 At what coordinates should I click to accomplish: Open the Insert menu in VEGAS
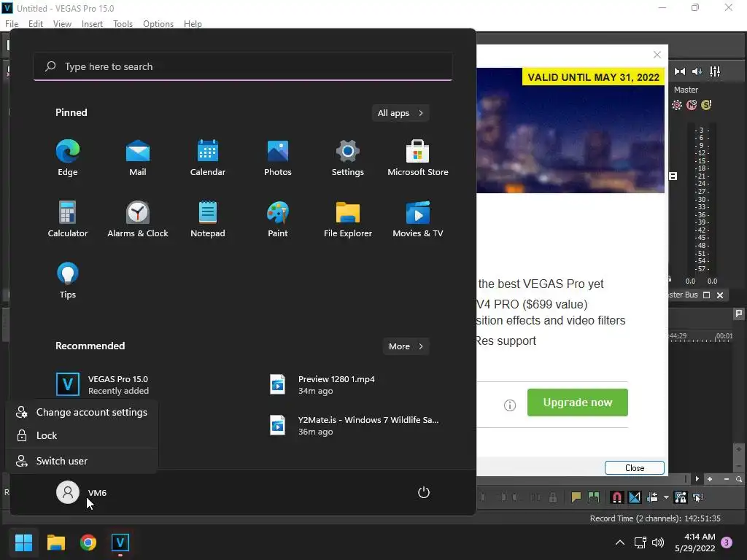click(x=92, y=24)
